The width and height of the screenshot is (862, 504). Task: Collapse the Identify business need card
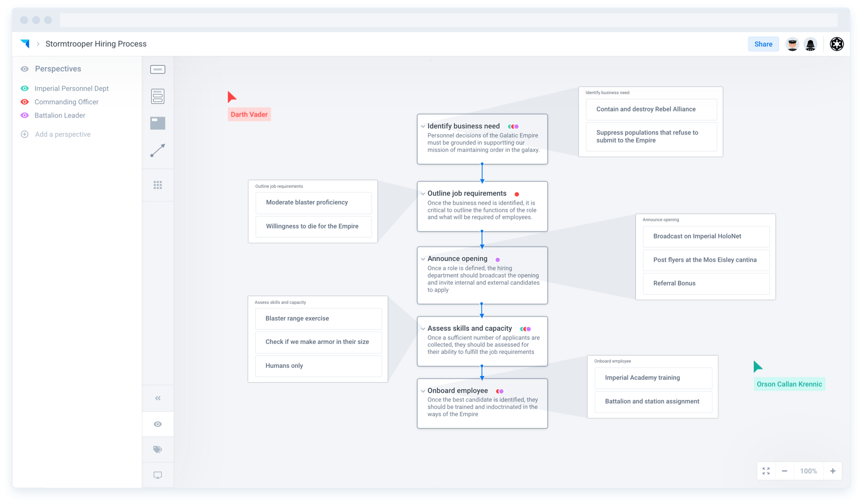(423, 127)
